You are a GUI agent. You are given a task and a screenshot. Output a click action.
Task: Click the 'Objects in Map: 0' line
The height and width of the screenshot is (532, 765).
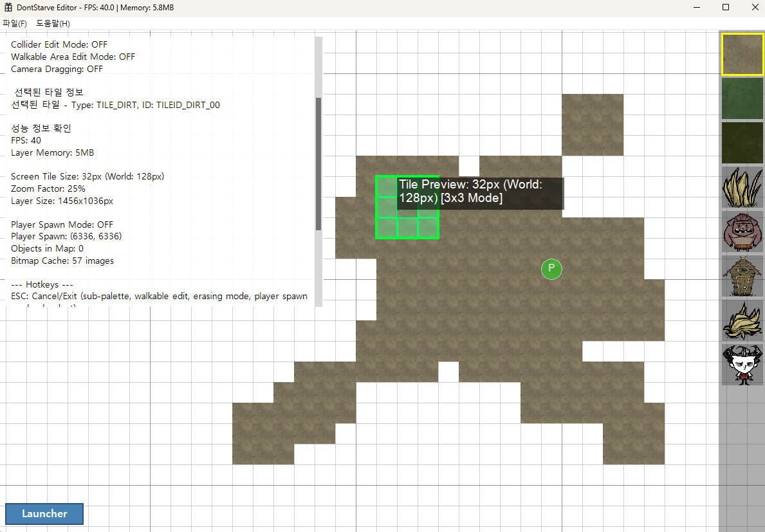[x=47, y=248]
